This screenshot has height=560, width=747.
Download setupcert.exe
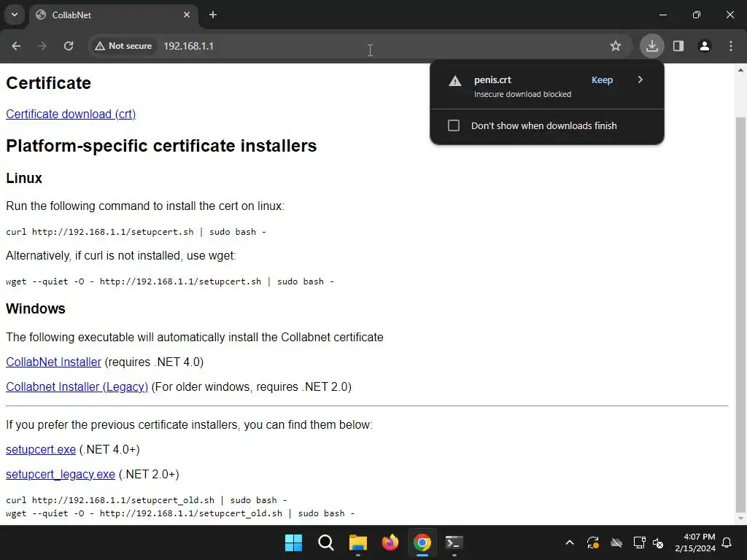click(41, 449)
